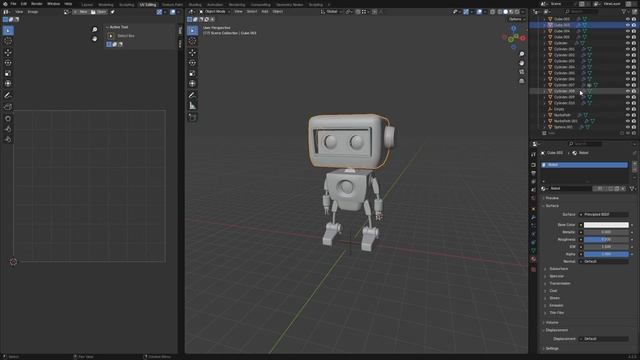The height and width of the screenshot is (360, 640).
Task: Select the Measure tool in the 3D viewport
Action: 192,106
